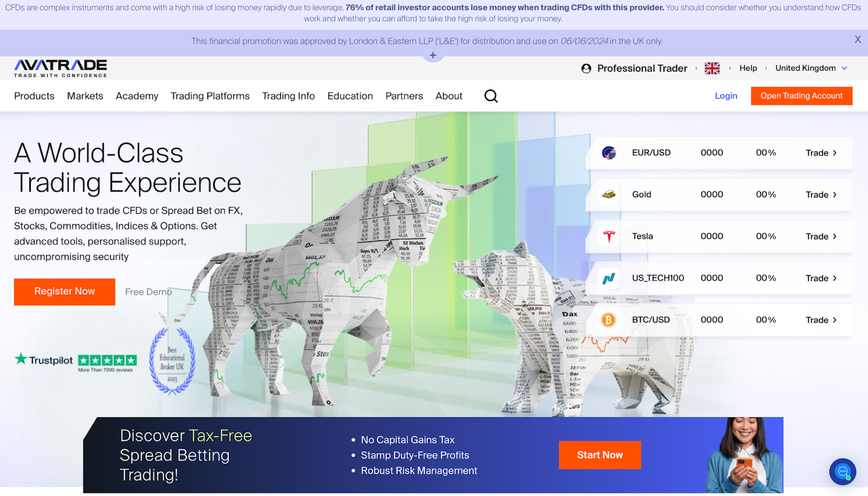Click the 'Robust Risk Management' bullet
The width and height of the screenshot is (868, 496).
point(419,471)
